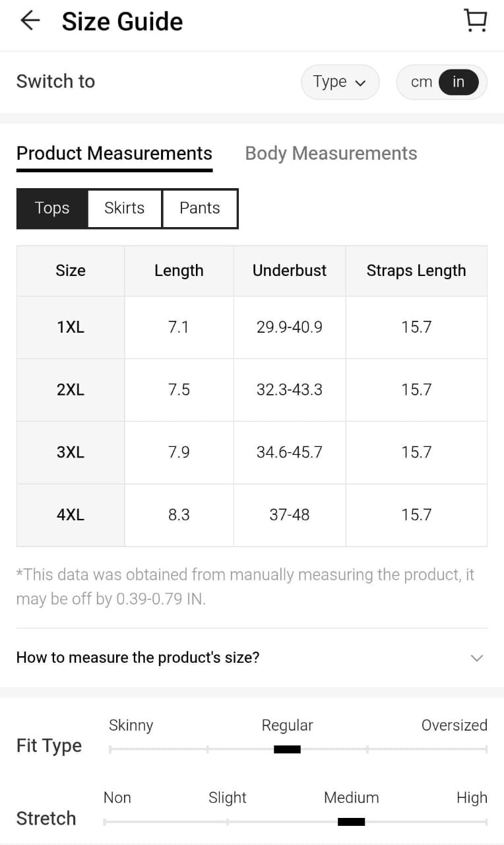Tap the back arrow icon
Image resolution: width=504 pixels, height=845 pixels.
pos(30,21)
